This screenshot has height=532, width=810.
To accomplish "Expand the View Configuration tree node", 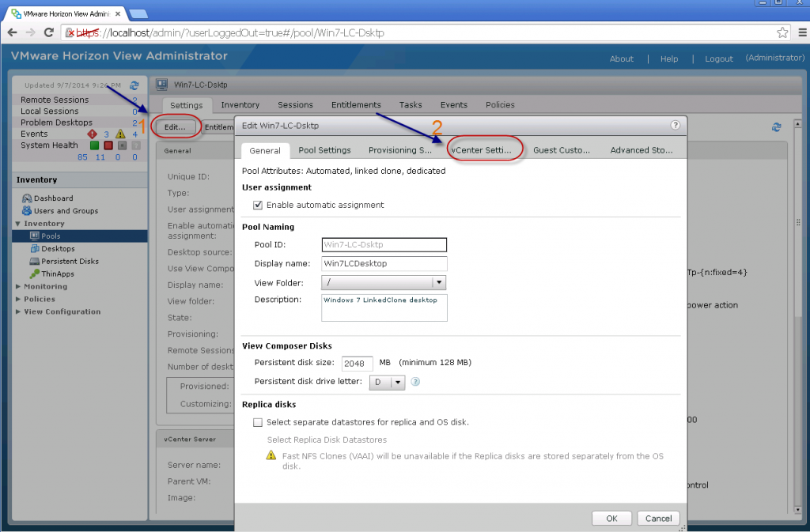I will 18,311.
